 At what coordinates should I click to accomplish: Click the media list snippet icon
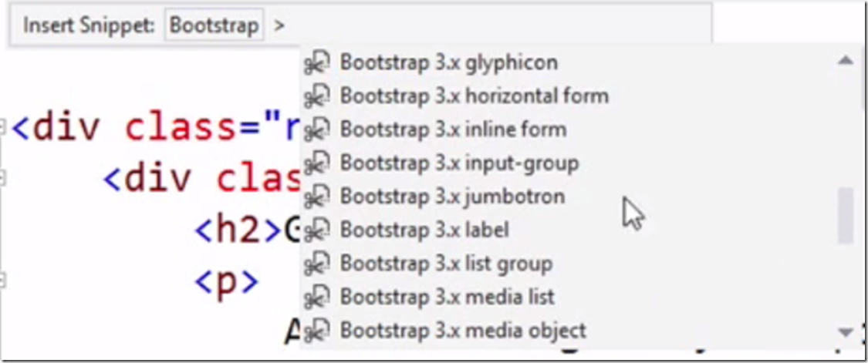pyautogui.click(x=317, y=297)
